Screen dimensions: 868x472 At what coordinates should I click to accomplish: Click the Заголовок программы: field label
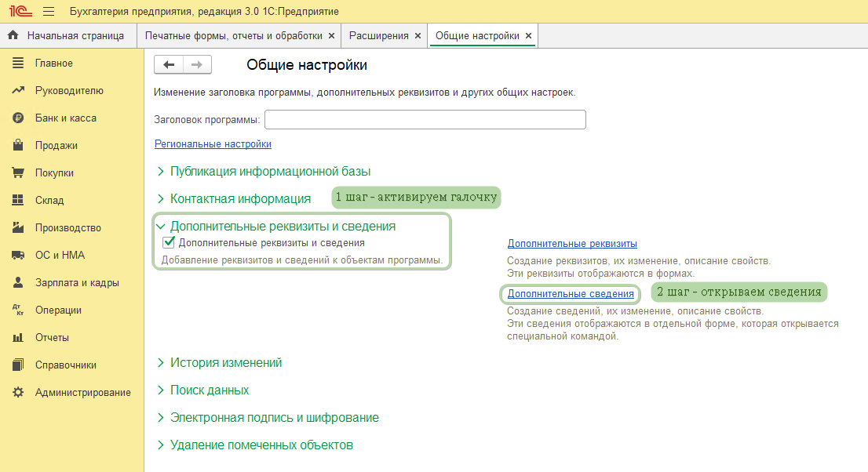(x=207, y=119)
